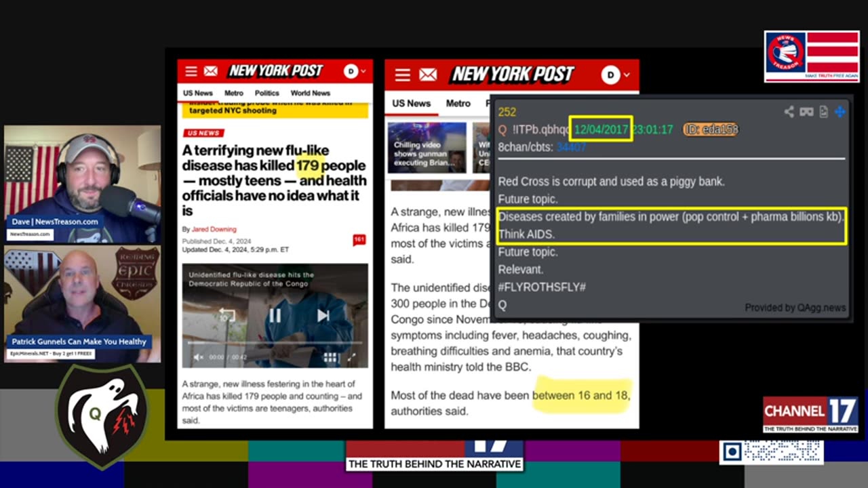Screen dimensions: 868x488
Task: Open author link Jared Downing
Action: point(214,229)
